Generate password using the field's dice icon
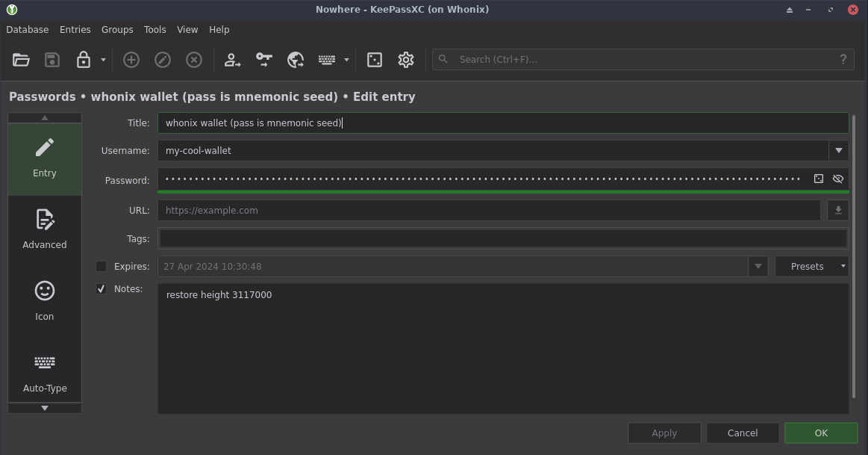 [x=819, y=179]
